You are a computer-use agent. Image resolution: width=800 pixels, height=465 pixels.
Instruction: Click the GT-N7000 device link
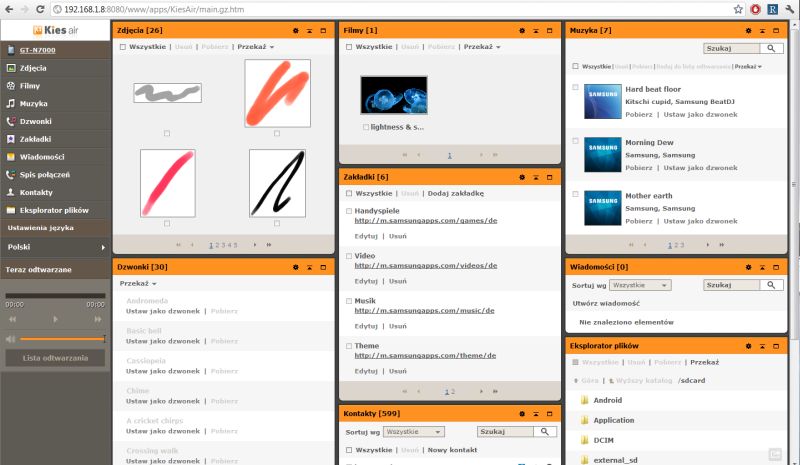click(x=37, y=50)
